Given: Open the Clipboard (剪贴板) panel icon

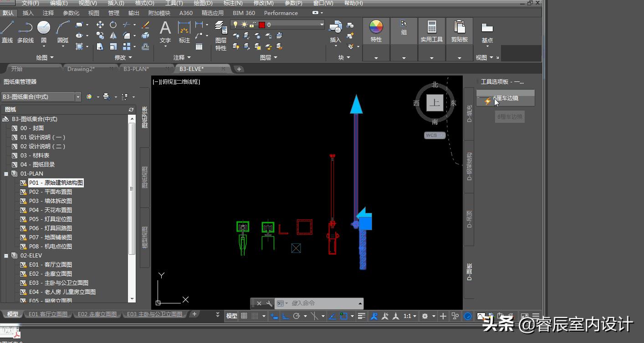Looking at the screenshot, I should coord(459,27).
